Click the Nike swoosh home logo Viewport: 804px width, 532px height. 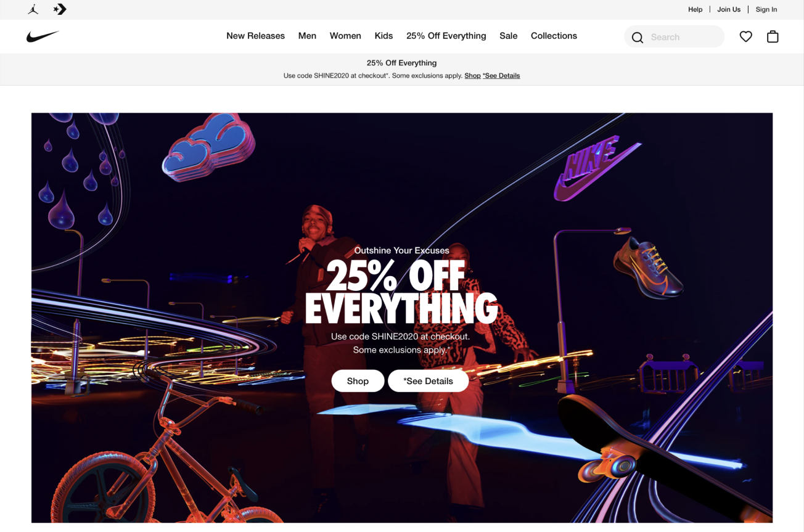coord(43,36)
